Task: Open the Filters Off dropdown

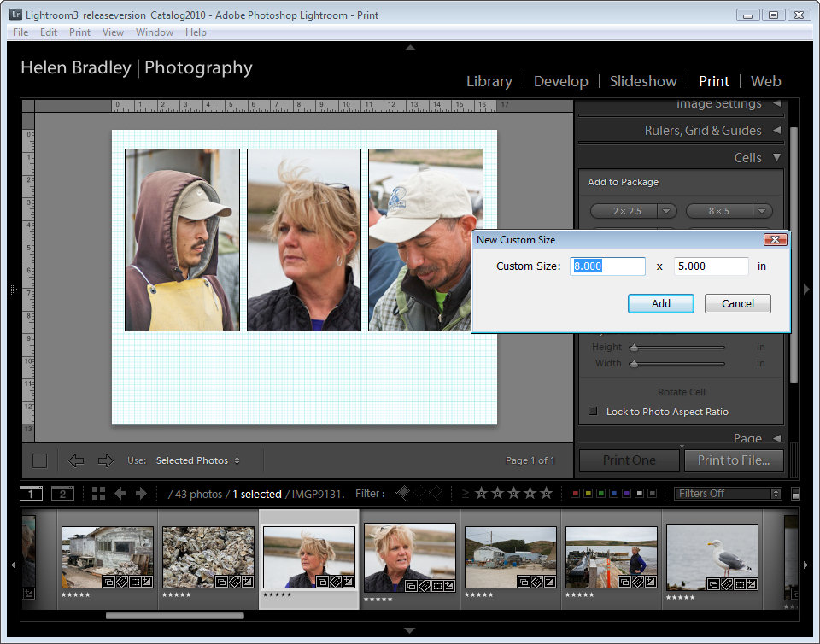Action: [x=728, y=494]
